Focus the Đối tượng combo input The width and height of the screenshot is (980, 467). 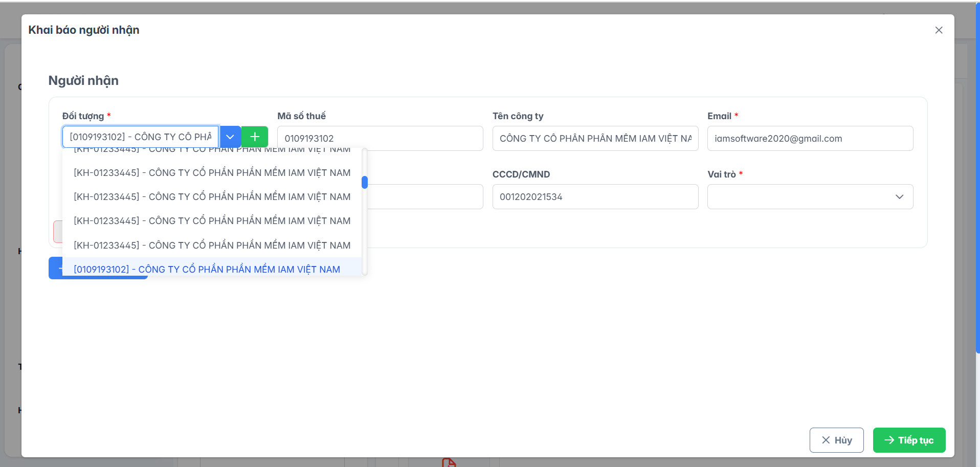tap(141, 137)
